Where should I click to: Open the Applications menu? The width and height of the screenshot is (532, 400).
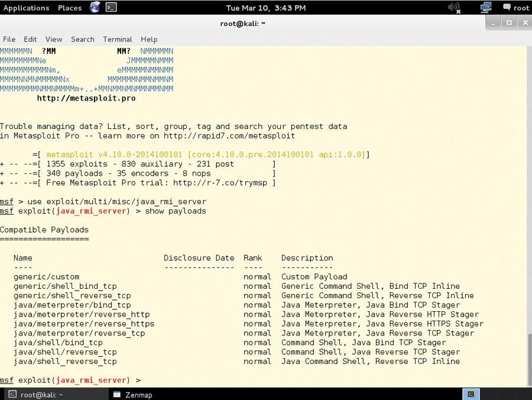(x=26, y=8)
